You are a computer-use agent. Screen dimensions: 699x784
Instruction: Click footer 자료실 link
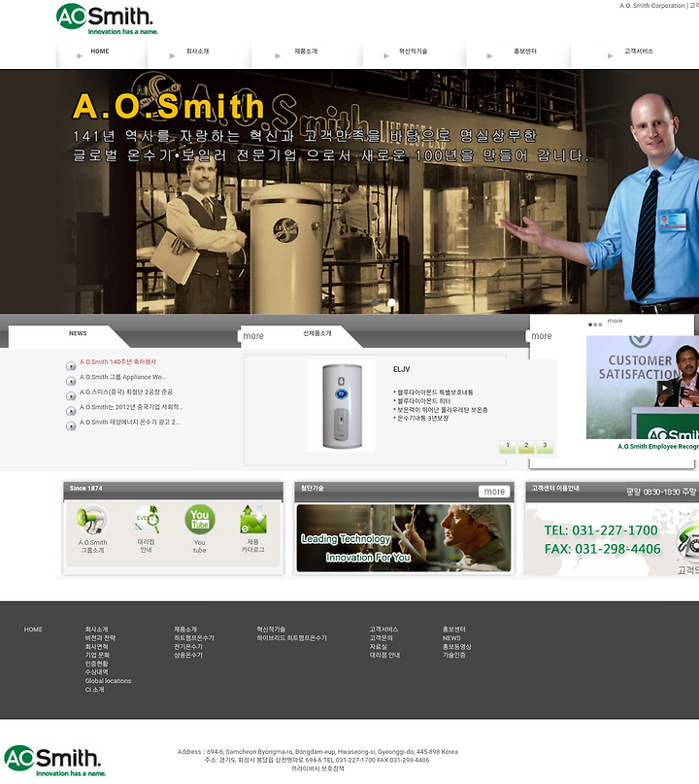click(x=379, y=646)
